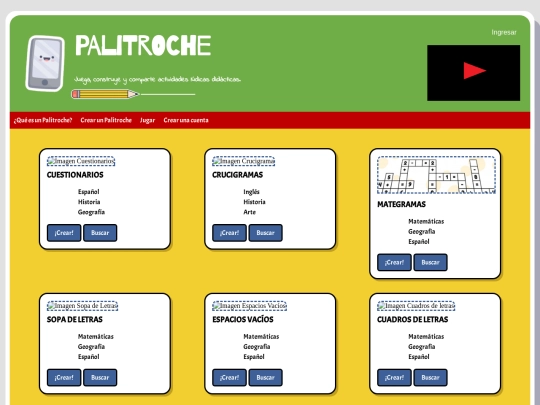Click Geografía in the Cuadros de Letras card
This screenshot has width=540, height=405.
pyautogui.click(x=422, y=346)
